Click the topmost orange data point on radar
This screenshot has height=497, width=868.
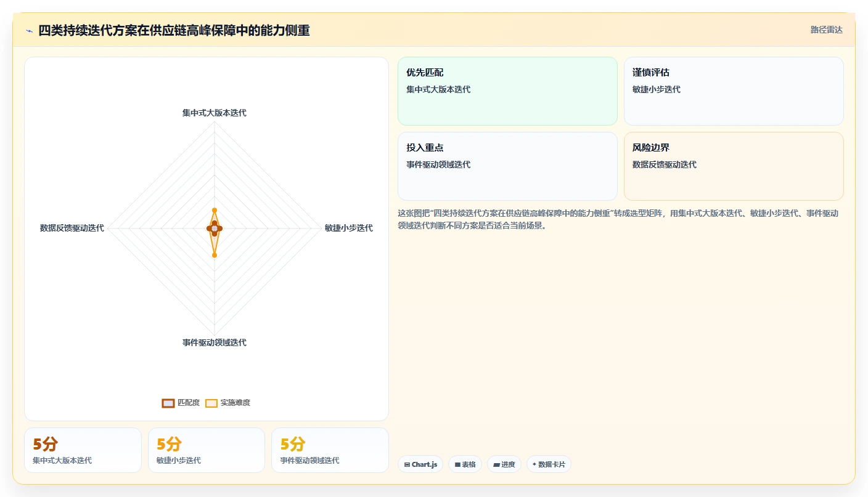point(215,211)
